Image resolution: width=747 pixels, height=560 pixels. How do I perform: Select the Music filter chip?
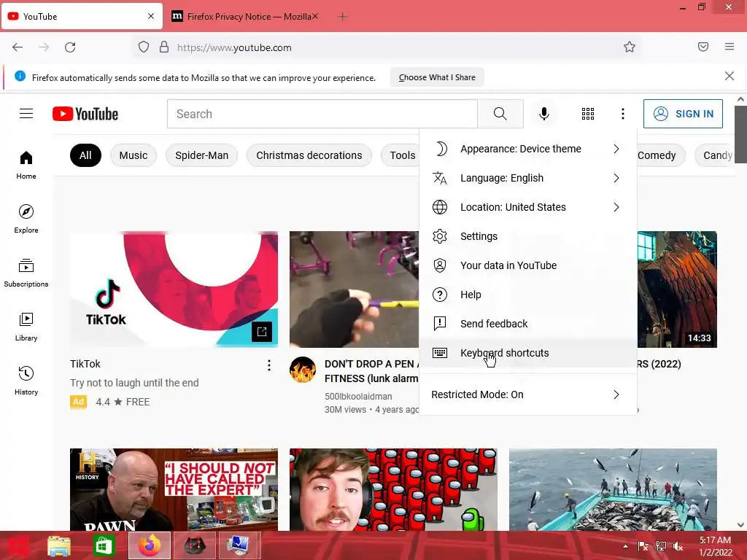[x=133, y=155]
